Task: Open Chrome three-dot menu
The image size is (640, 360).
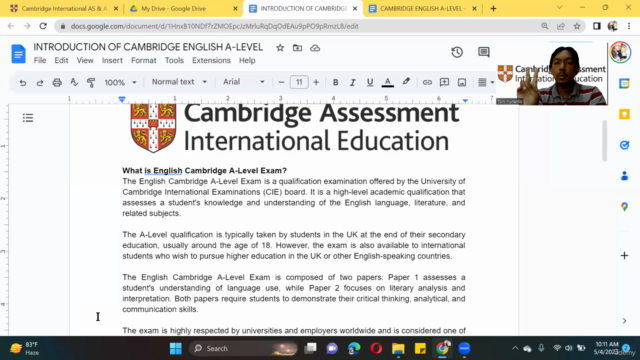Action: 629,26
